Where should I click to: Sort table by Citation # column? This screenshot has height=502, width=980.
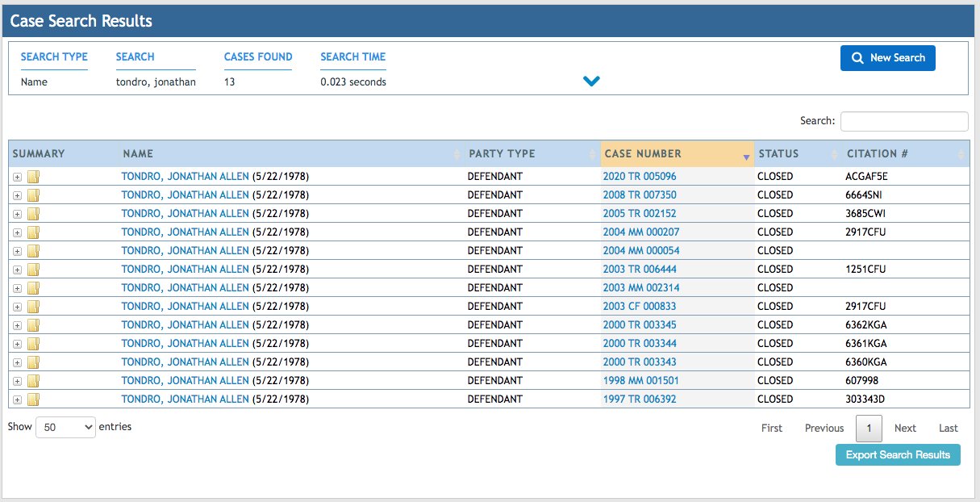point(906,153)
